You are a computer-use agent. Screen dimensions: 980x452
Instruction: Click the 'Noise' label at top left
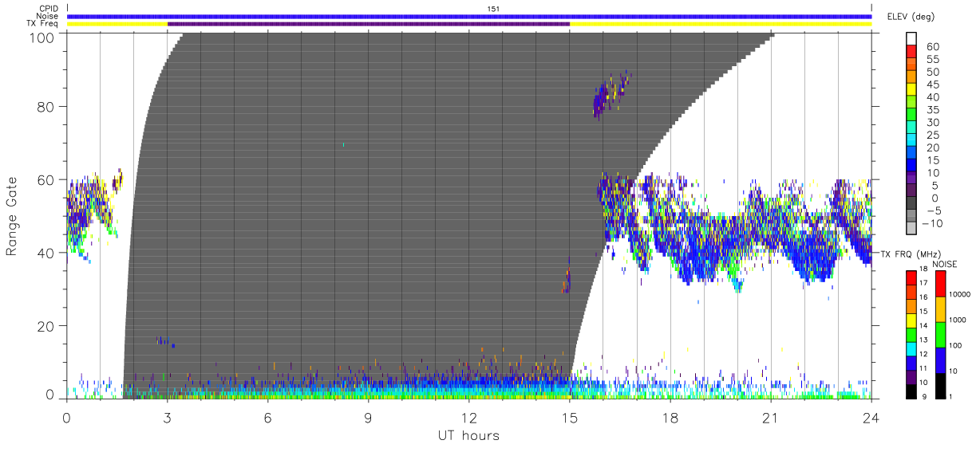click(x=46, y=16)
